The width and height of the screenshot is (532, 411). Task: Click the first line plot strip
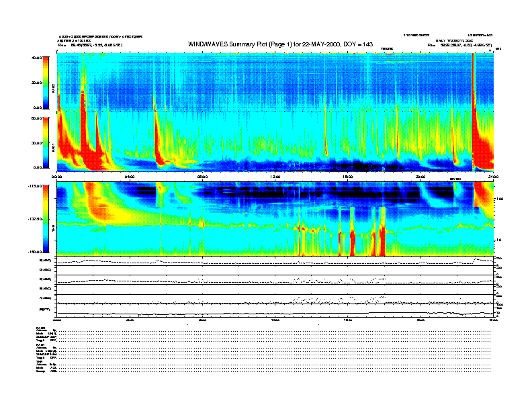[x=274, y=261]
